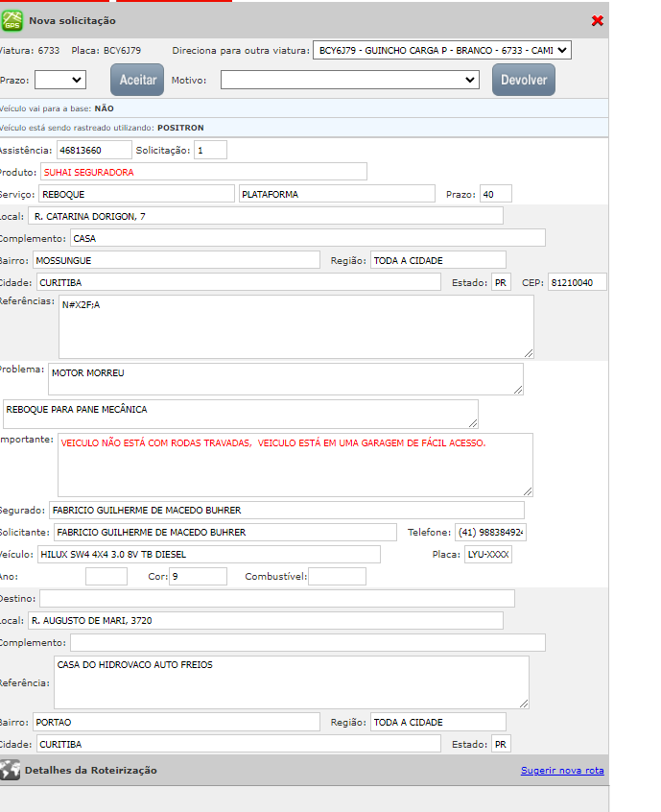Click the 'Detalhes da Roteirização' heading
Screen dimensions: 661x812
90,770
